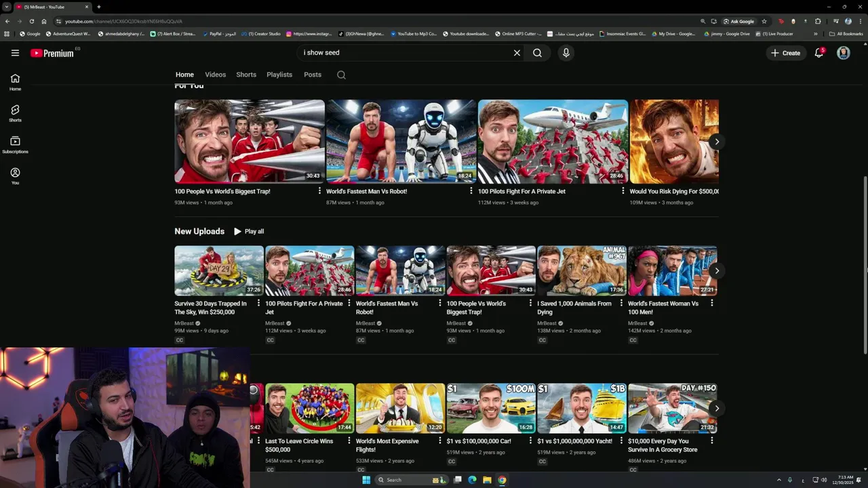
Task: Switch to the channel Home tab
Action: point(184,75)
